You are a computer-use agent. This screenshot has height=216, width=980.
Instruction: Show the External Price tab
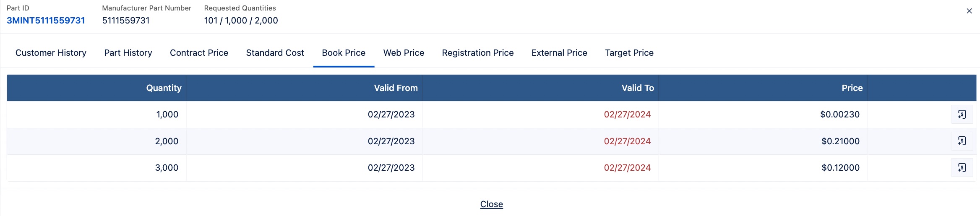[x=559, y=53]
